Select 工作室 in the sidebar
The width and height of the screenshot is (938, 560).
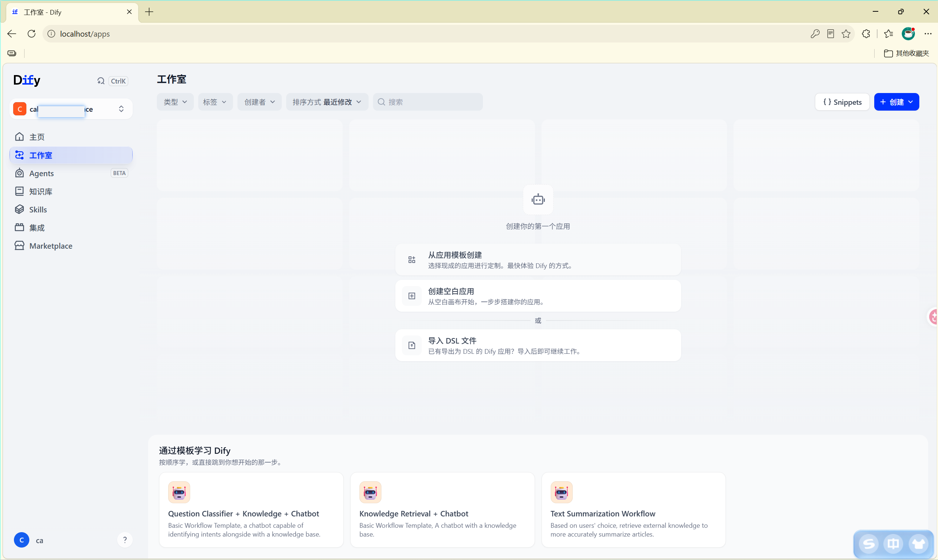71,155
